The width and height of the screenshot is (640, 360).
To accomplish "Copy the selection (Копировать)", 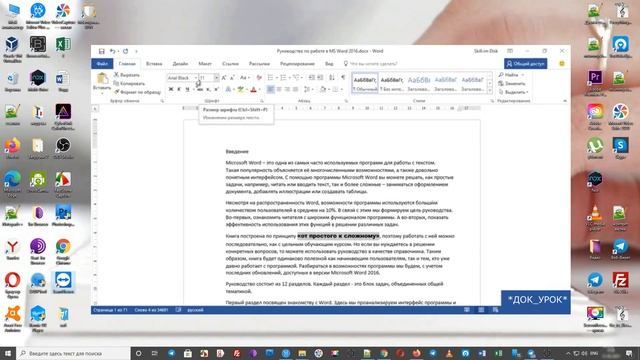I will tap(129, 83).
